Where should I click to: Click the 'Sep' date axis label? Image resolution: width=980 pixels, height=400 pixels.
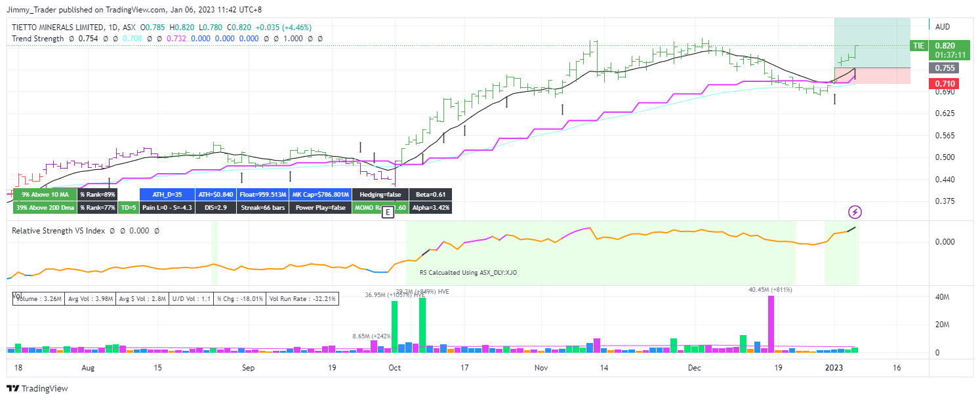click(248, 369)
